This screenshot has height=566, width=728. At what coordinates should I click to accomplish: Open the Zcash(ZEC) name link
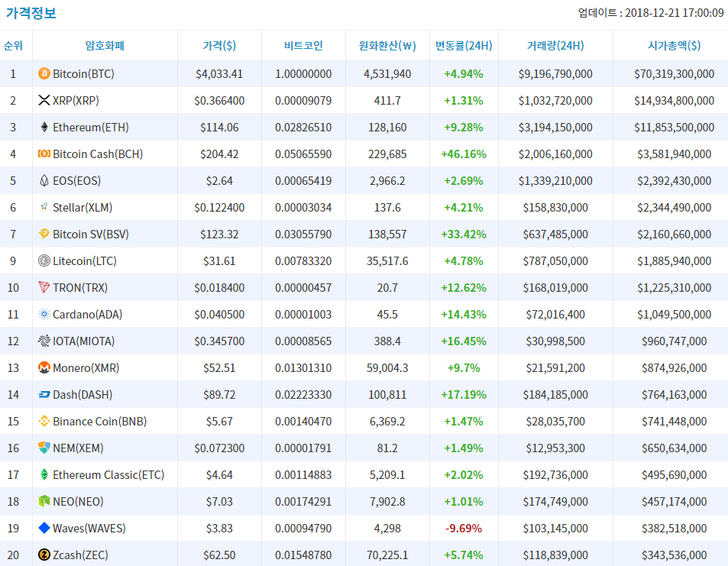pyautogui.click(x=80, y=555)
